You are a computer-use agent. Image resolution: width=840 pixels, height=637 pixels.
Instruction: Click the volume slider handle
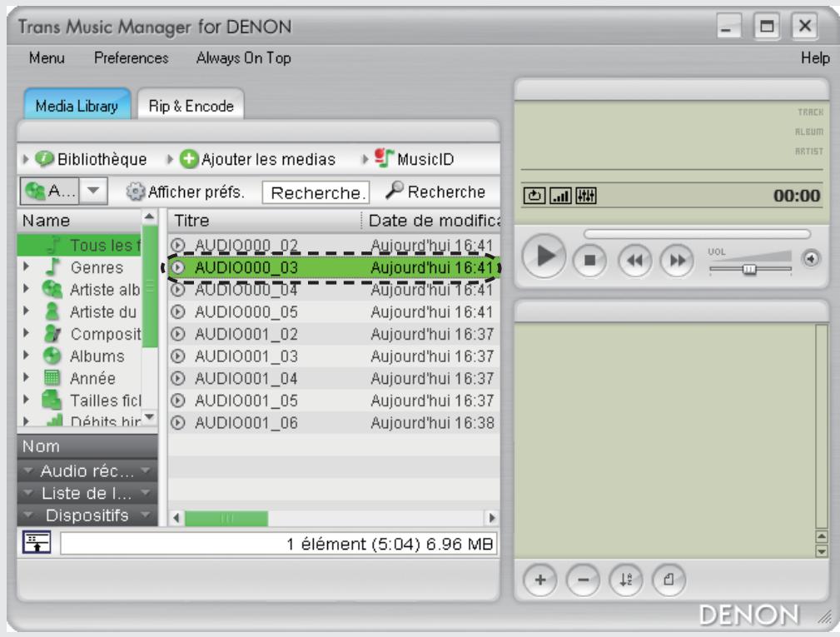tap(749, 269)
